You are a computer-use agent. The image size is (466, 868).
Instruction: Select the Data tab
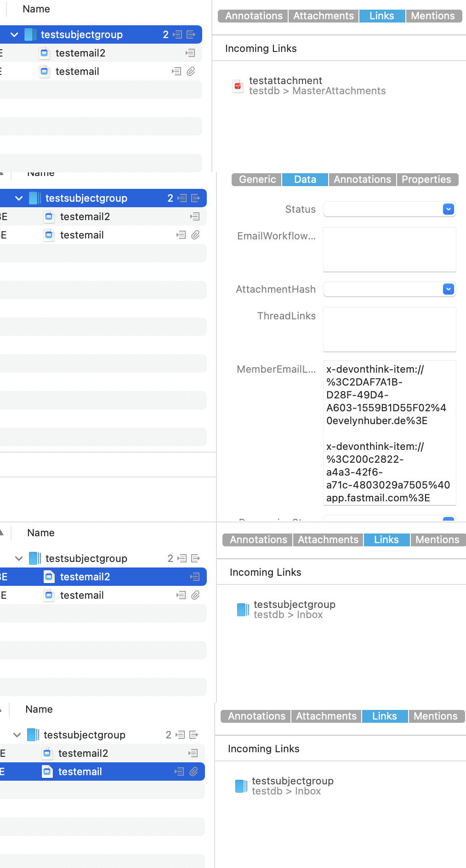point(305,180)
